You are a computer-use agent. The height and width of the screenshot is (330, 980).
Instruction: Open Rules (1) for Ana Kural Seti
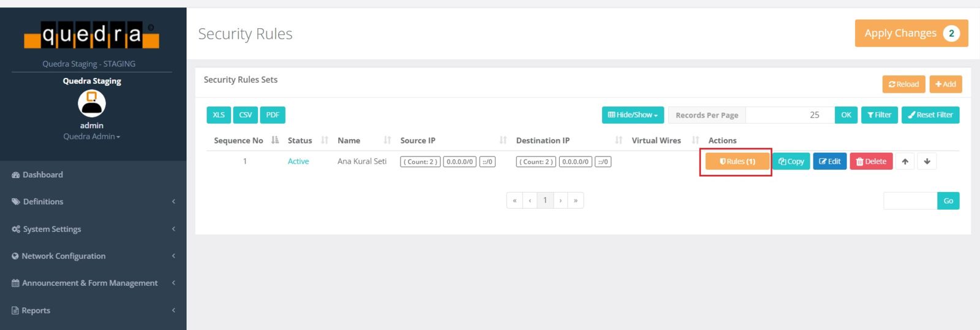pyautogui.click(x=737, y=161)
